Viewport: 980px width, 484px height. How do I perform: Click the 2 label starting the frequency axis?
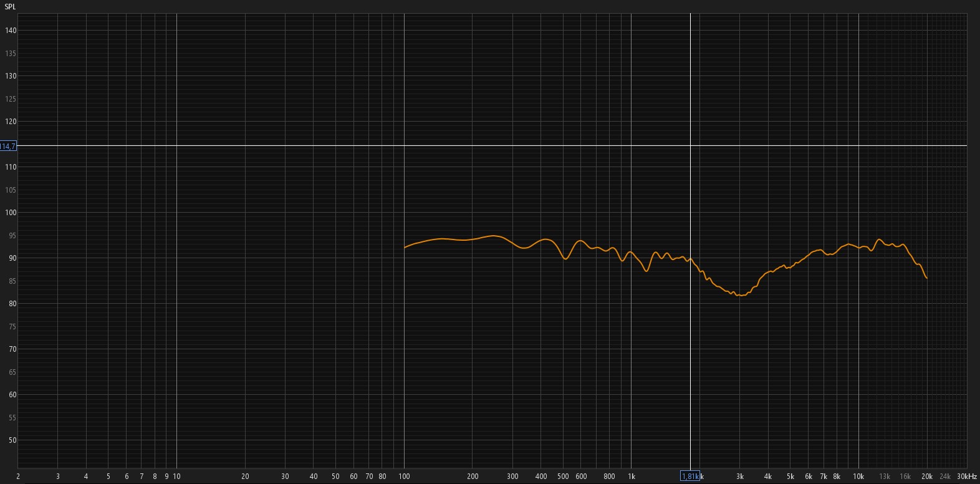click(x=18, y=477)
